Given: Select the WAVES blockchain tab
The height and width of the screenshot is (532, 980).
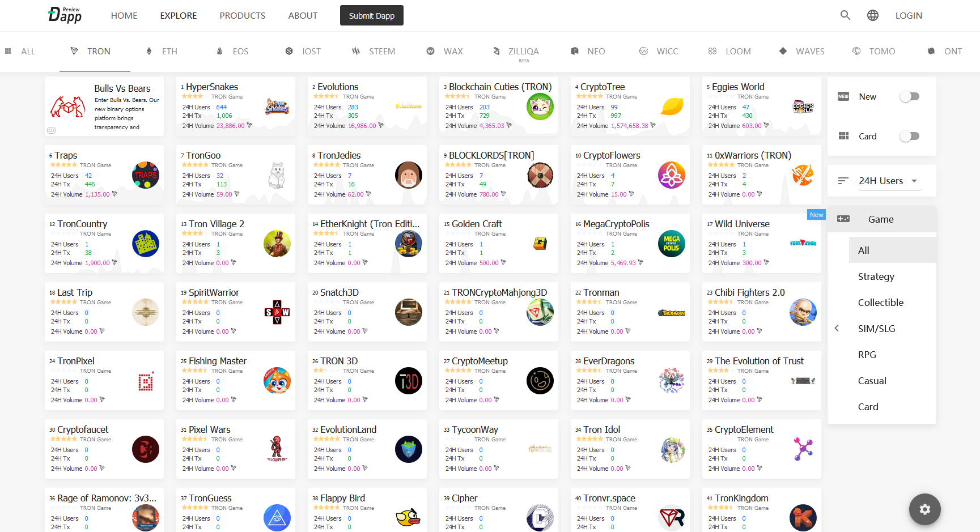Looking at the screenshot, I should (802, 52).
